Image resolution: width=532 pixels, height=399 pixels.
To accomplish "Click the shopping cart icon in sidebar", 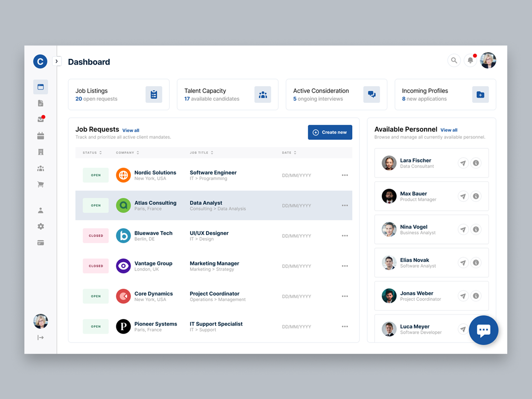I will pos(40,184).
